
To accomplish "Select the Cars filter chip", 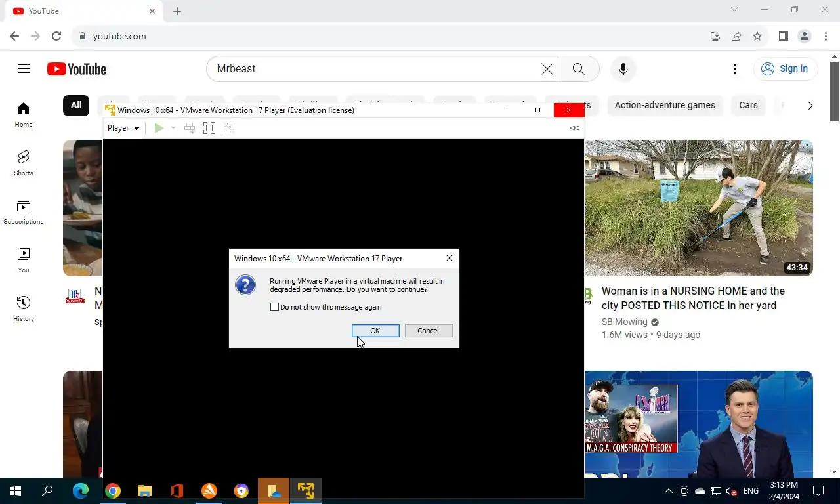I will point(748,105).
